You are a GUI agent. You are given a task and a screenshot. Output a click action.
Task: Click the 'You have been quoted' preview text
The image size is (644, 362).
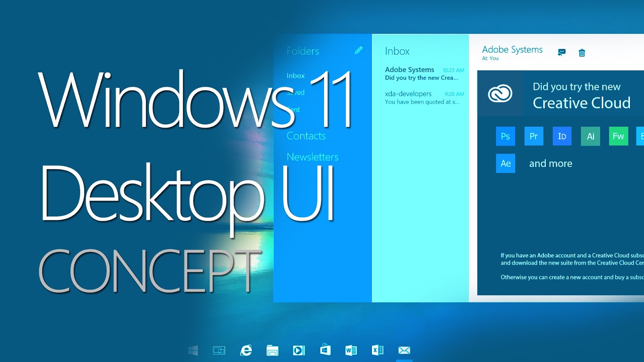click(422, 102)
